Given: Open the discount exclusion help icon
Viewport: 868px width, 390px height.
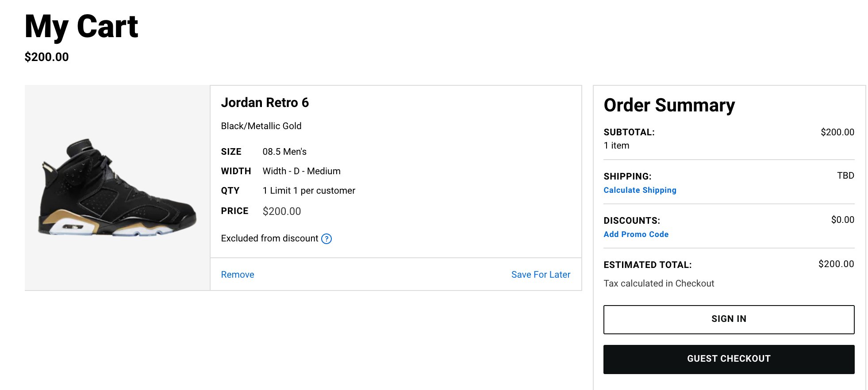Looking at the screenshot, I should [x=326, y=239].
